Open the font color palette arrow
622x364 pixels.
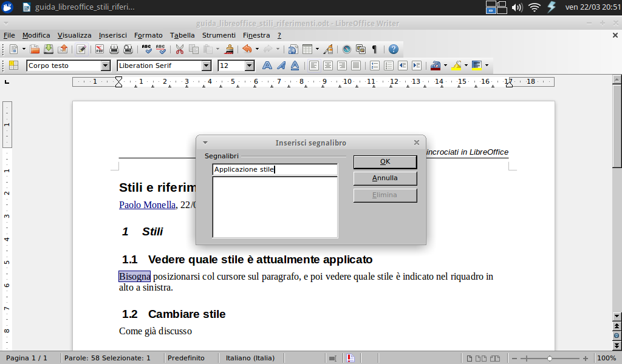click(445, 66)
